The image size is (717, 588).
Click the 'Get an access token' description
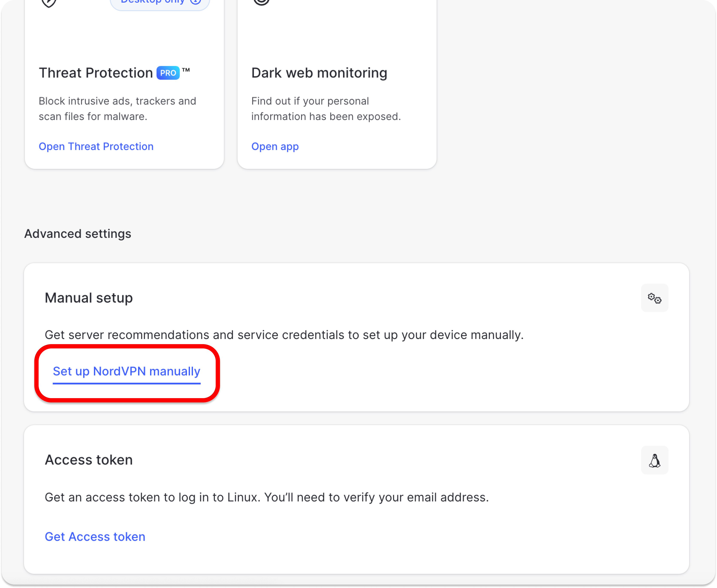point(267,497)
